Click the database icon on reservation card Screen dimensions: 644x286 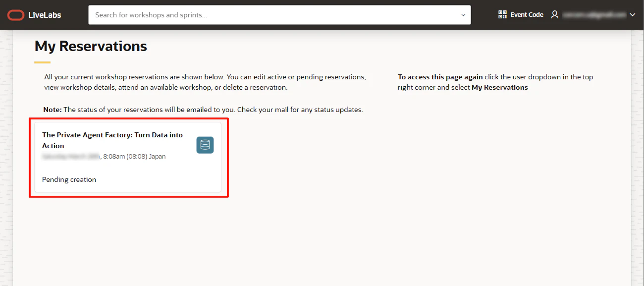pos(205,145)
